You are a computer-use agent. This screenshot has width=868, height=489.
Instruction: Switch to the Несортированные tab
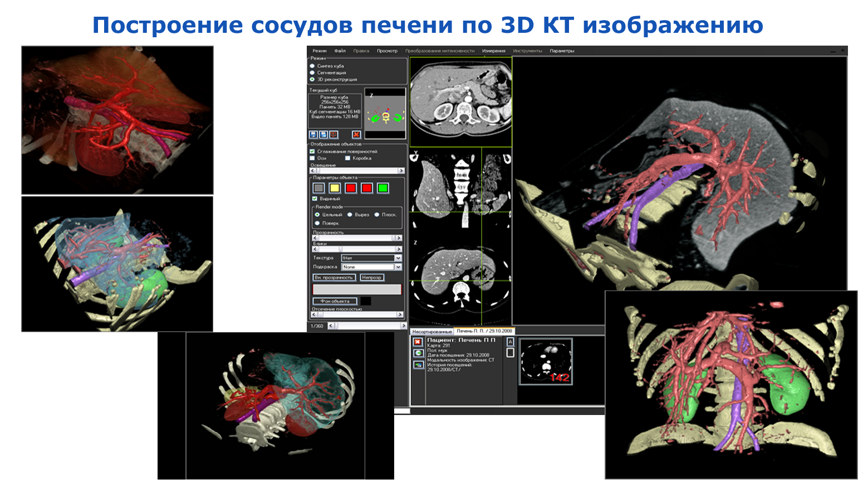coord(432,332)
